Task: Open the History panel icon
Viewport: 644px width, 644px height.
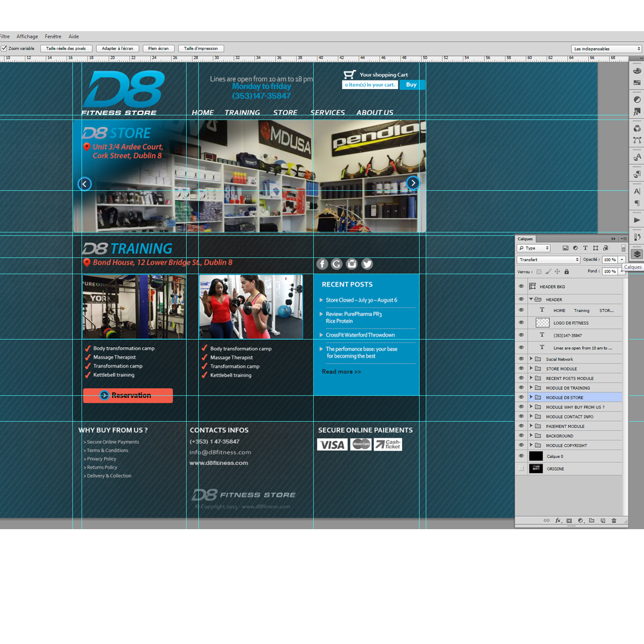Action: 637,237
